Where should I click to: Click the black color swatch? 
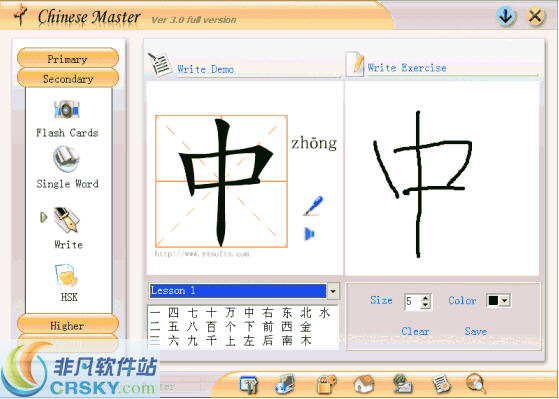tap(493, 301)
